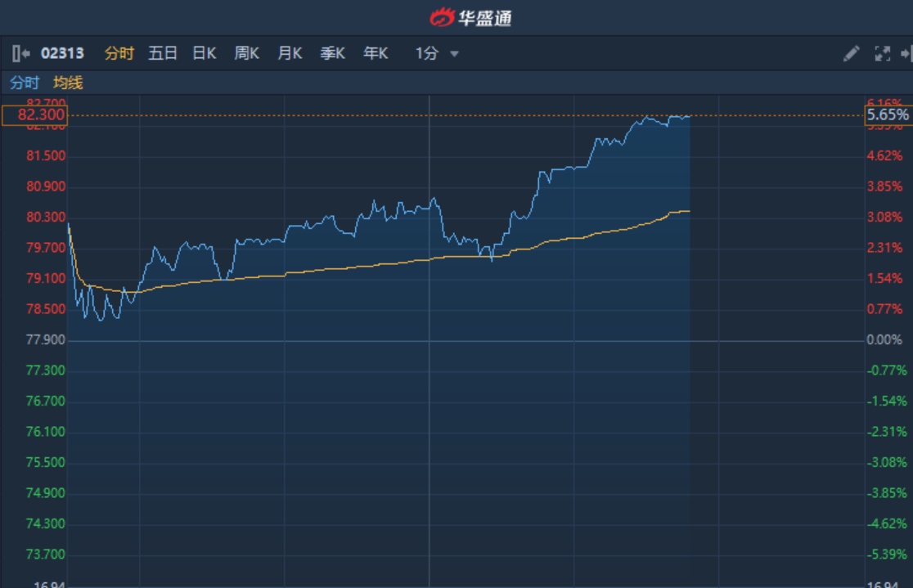Switch to 分时 intraday tab
913x588 pixels.
click(119, 54)
